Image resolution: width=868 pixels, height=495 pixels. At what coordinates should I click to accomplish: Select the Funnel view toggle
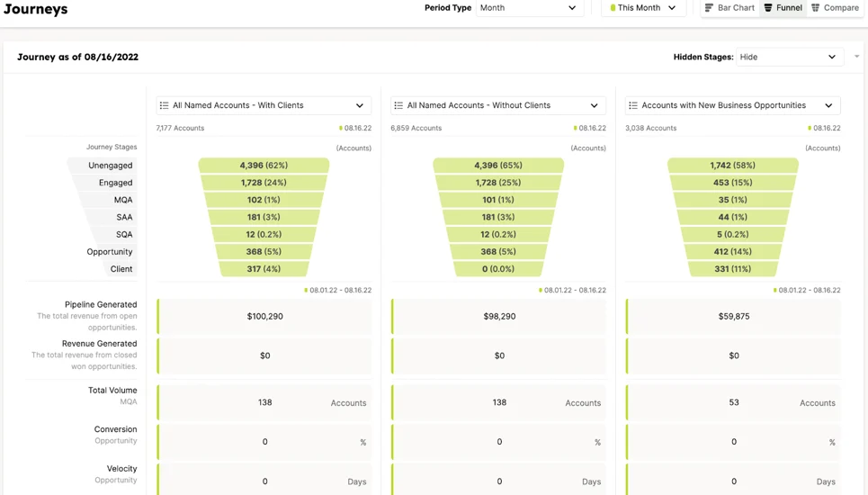click(x=783, y=8)
